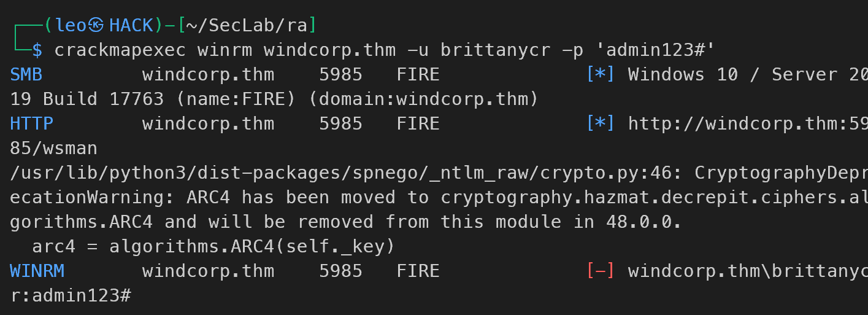Click FIRE hostname on WINRM line
The height and width of the screenshot is (315, 868).
click(x=418, y=271)
